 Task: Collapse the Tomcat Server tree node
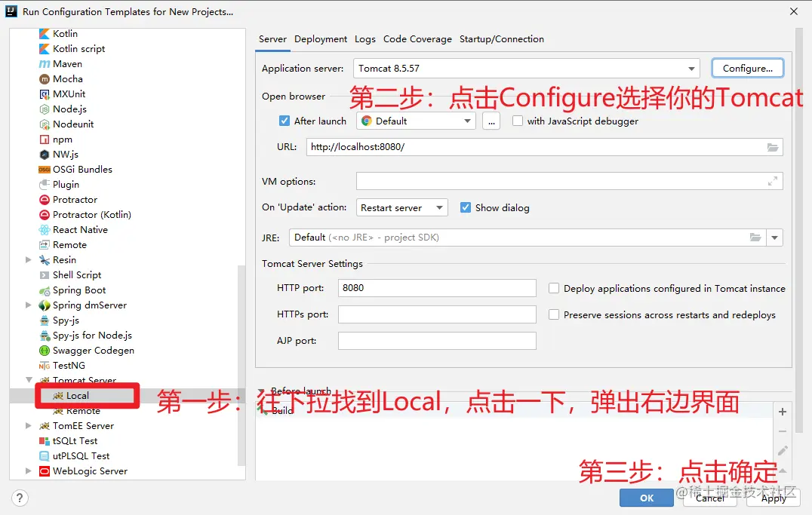[29, 381]
